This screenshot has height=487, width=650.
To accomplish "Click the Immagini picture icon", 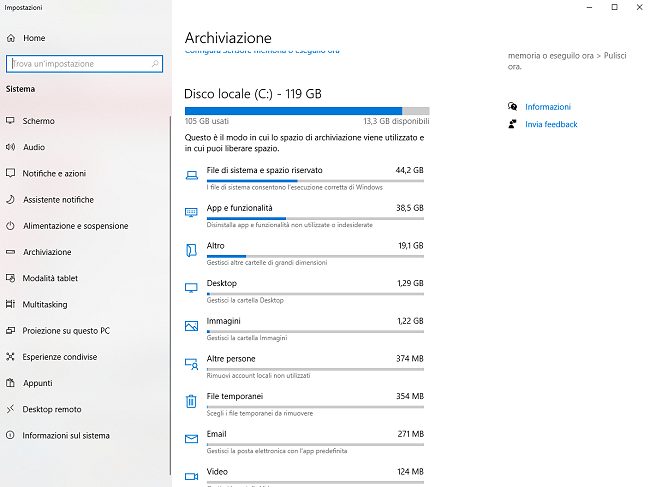I will tap(191, 326).
